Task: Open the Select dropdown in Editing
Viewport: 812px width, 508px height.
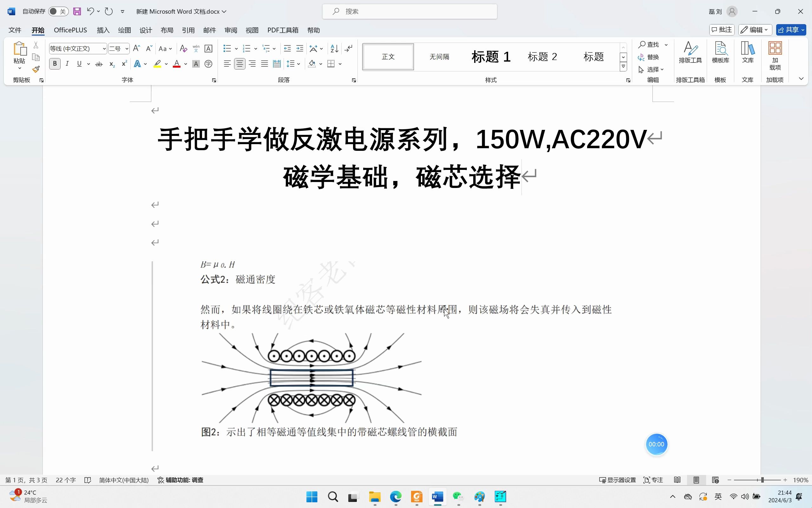Action: [652, 70]
